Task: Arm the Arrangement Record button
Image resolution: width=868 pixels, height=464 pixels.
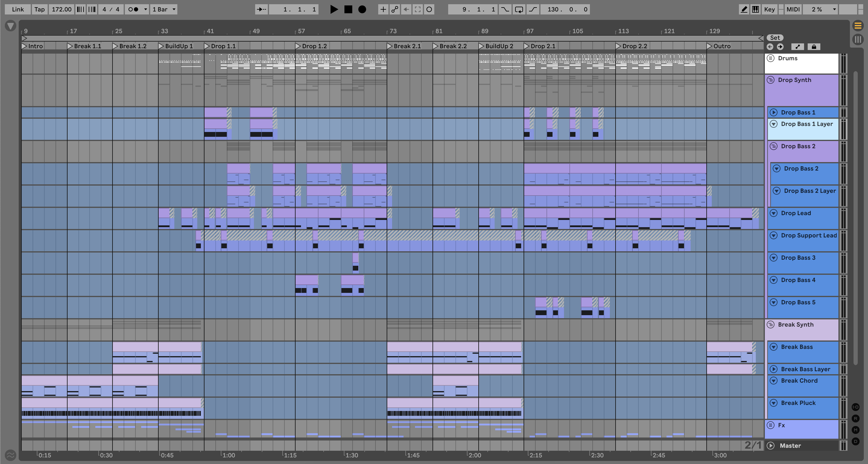Action: click(362, 9)
